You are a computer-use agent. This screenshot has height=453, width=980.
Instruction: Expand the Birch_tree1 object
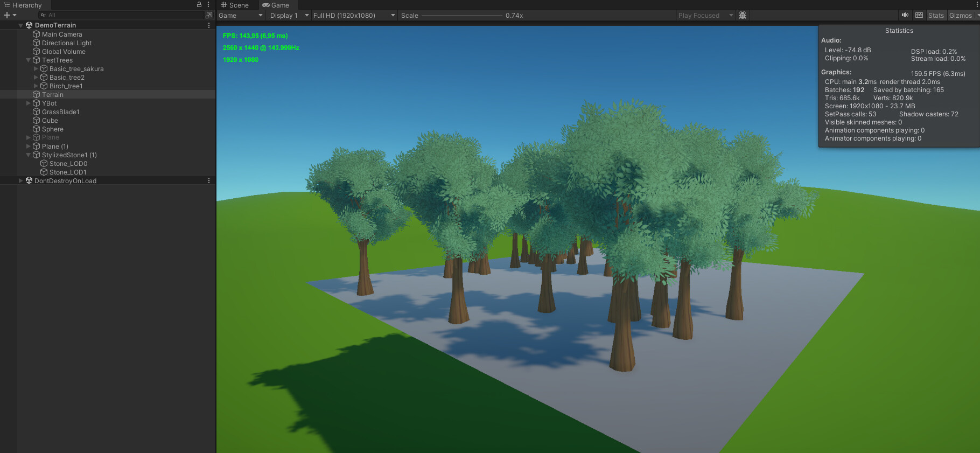[x=36, y=86]
